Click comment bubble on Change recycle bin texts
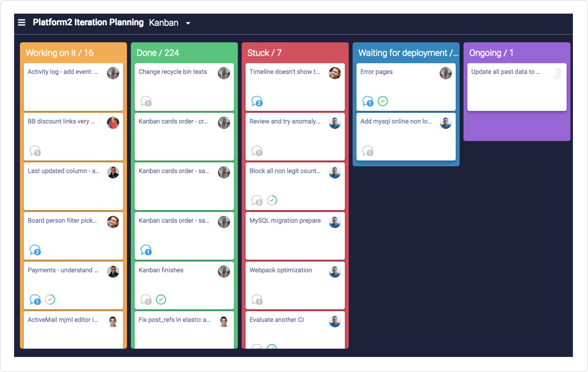588x372 pixels. click(x=146, y=101)
